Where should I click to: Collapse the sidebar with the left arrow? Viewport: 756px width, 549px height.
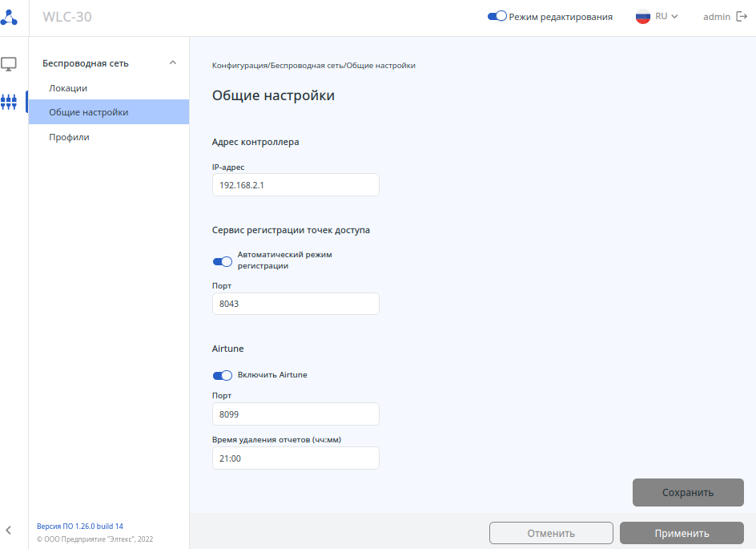click(8, 531)
